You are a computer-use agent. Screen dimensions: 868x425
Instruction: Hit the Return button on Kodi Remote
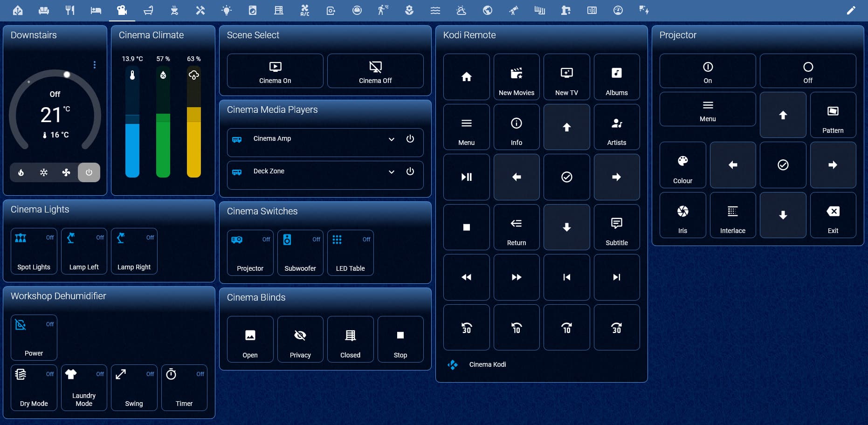[x=517, y=227]
